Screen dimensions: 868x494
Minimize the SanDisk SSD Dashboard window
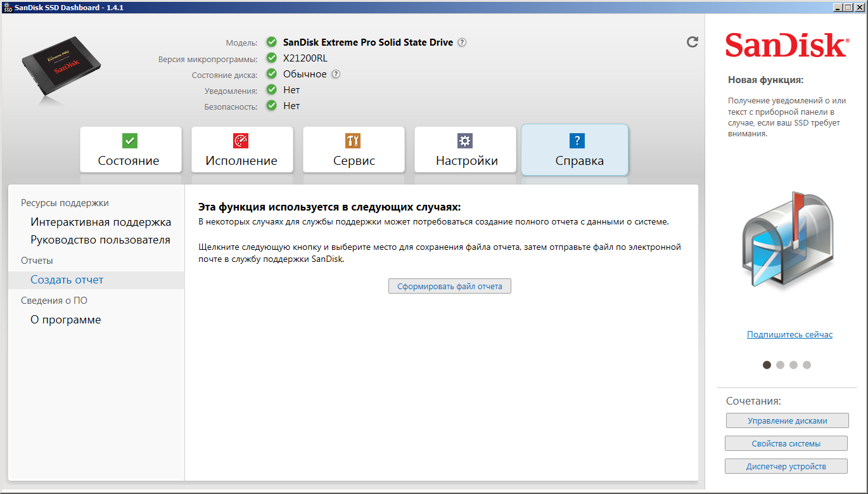837,7
